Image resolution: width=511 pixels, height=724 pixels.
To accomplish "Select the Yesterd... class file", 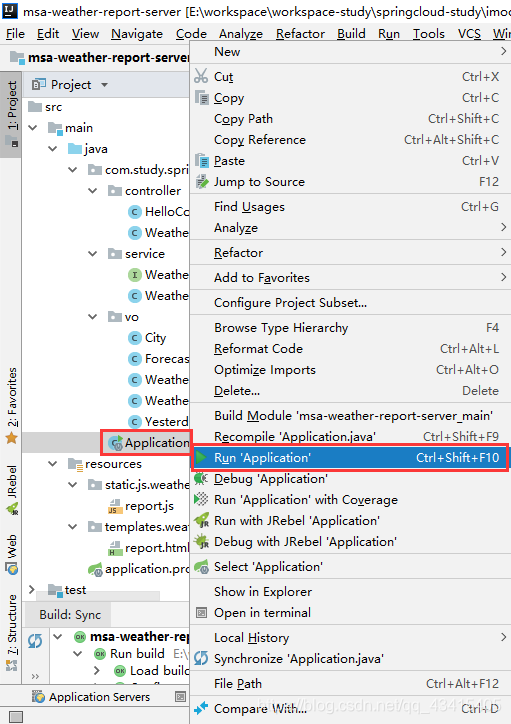I will 159,422.
